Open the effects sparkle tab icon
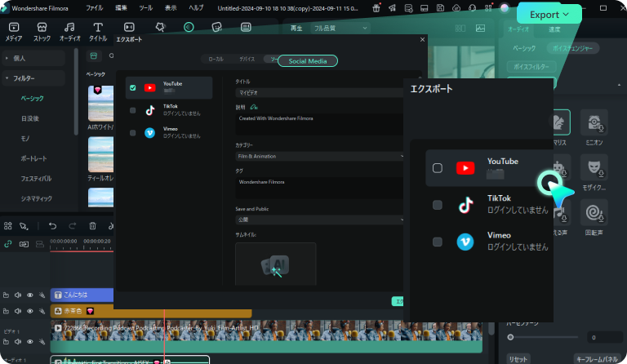Screen dimensions: 627x364 tap(160, 27)
